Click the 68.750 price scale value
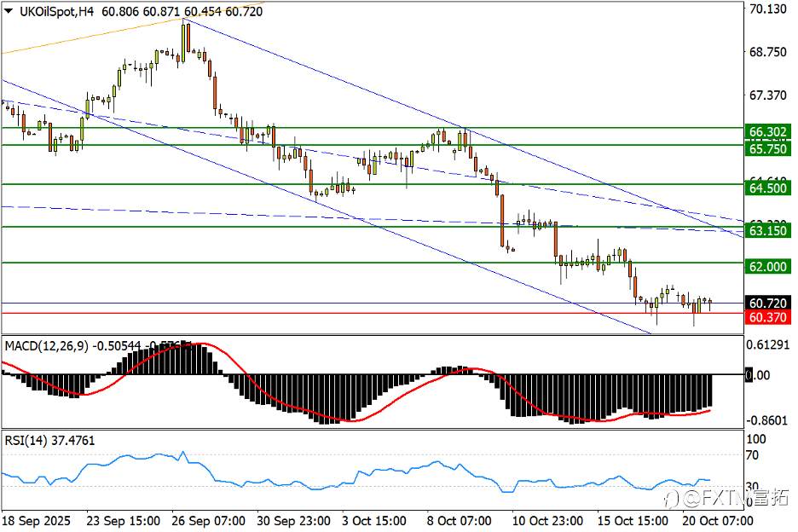This screenshot has height=532, width=798. [768, 52]
